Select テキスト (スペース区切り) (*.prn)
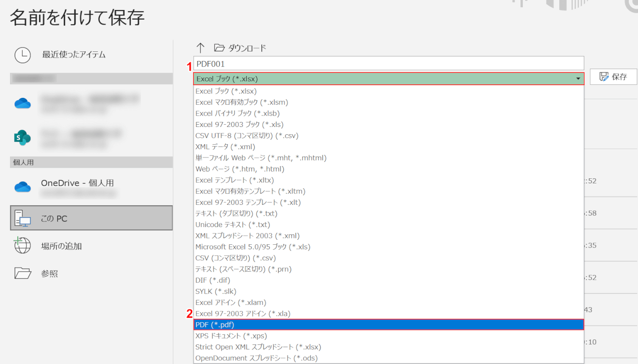This screenshot has height=364, width=638. coord(388,269)
